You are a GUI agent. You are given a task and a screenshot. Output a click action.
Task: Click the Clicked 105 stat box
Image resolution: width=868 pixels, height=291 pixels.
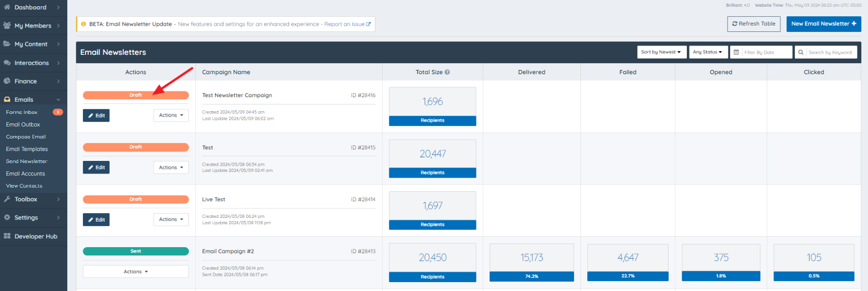(814, 263)
